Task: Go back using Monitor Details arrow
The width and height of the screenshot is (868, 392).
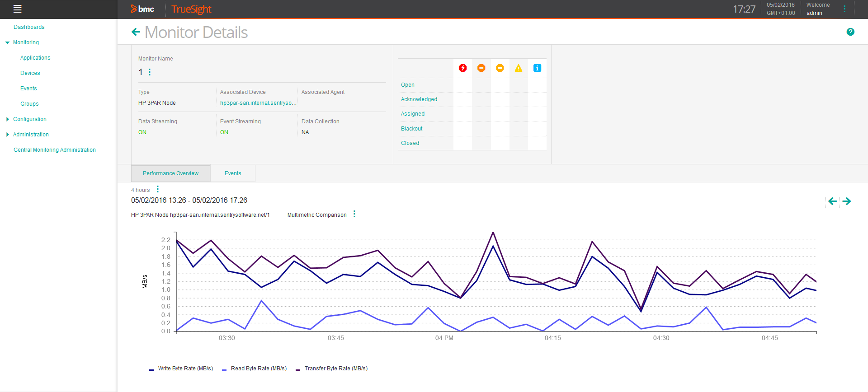Action: [x=136, y=32]
